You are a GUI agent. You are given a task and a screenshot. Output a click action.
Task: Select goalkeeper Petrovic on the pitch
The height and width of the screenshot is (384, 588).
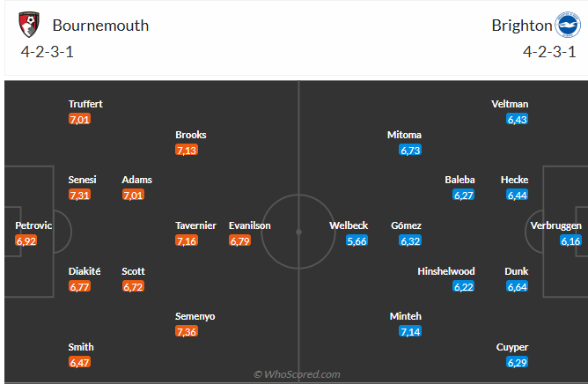pyautogui.click(x=34, y=225)
